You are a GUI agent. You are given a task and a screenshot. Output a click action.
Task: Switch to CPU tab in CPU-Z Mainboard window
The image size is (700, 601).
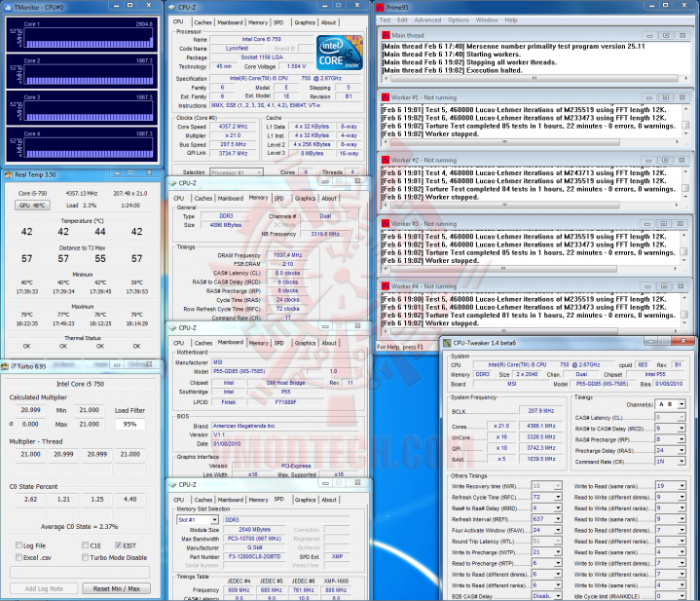[x=178, y=343]
